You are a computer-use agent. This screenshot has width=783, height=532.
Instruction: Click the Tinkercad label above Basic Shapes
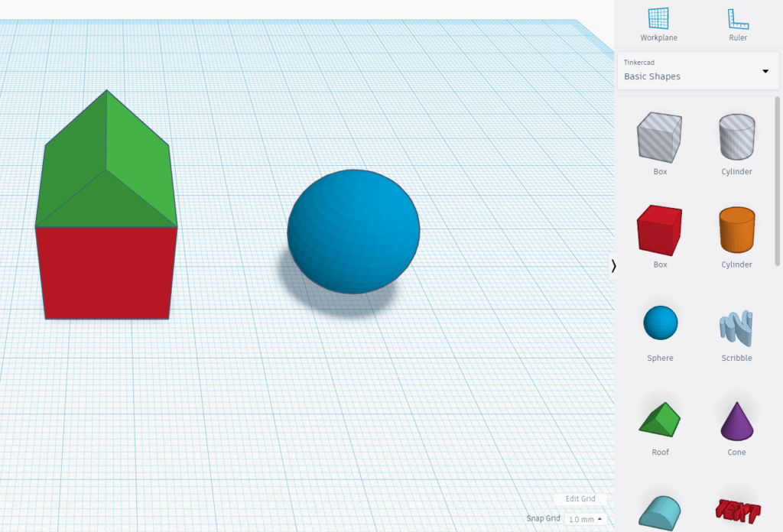[x=638, y=63]
